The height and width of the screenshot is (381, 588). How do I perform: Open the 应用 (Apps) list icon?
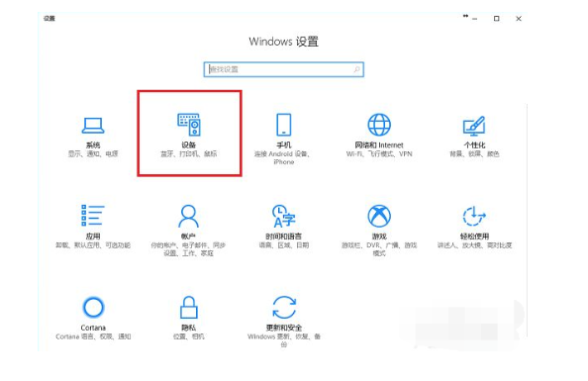coord(93,216)
